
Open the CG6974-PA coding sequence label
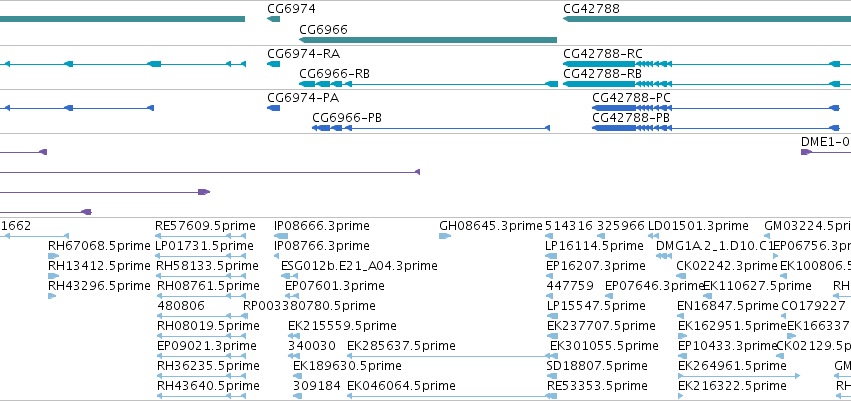[x=303, y=98]
